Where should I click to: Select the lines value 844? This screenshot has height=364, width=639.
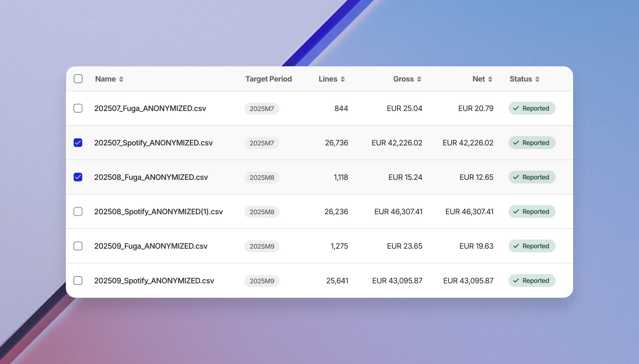341,108
